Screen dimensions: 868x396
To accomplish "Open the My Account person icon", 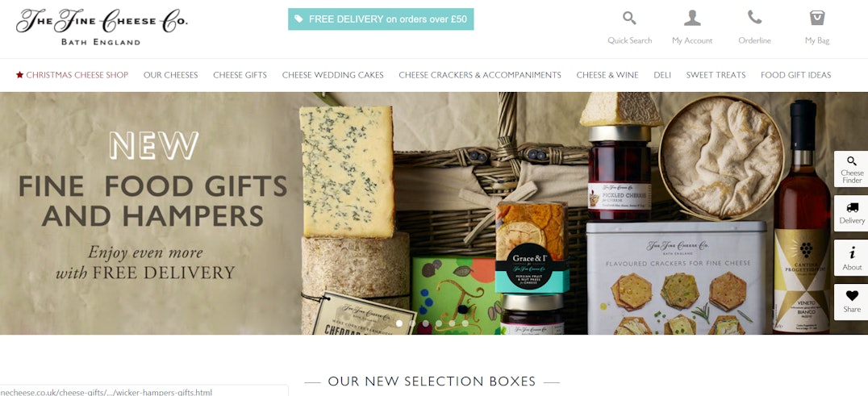I will point(692,19).
